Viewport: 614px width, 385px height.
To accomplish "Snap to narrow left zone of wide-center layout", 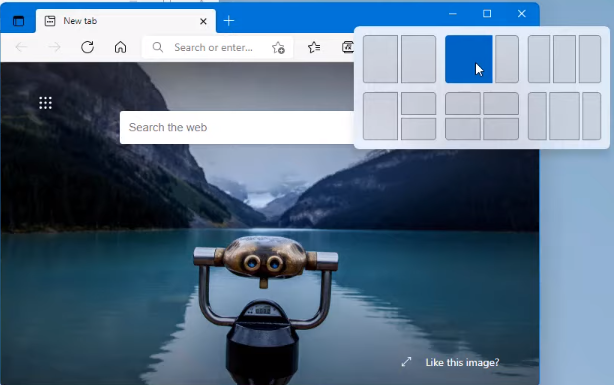I will [537, 116].
